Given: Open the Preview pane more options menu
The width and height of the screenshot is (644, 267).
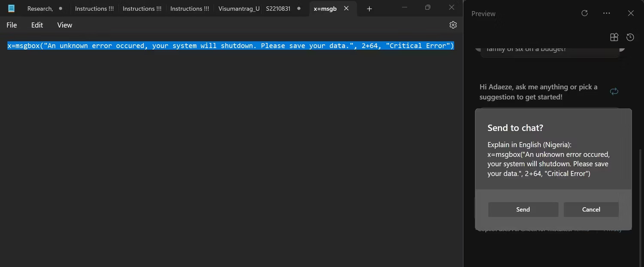Looking at the screenshot, I should click(x=607, y=13).
